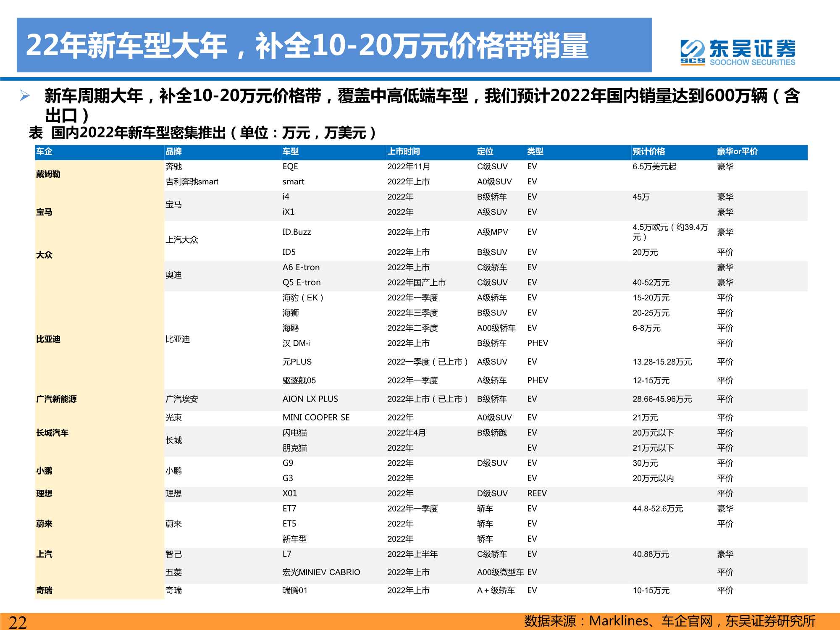Viewport: 840px width, 630px height.
Task: Click the '元PLUS' model cell
Action: pos(297,362)
